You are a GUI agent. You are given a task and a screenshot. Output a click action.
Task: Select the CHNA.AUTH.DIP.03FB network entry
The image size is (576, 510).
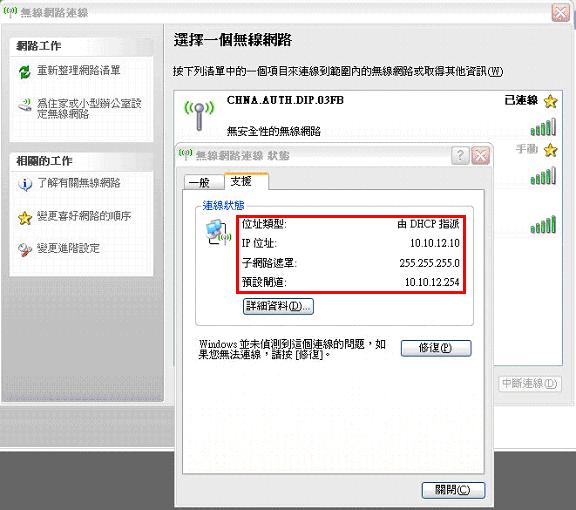pyautogui.click(x=368, y=115)
